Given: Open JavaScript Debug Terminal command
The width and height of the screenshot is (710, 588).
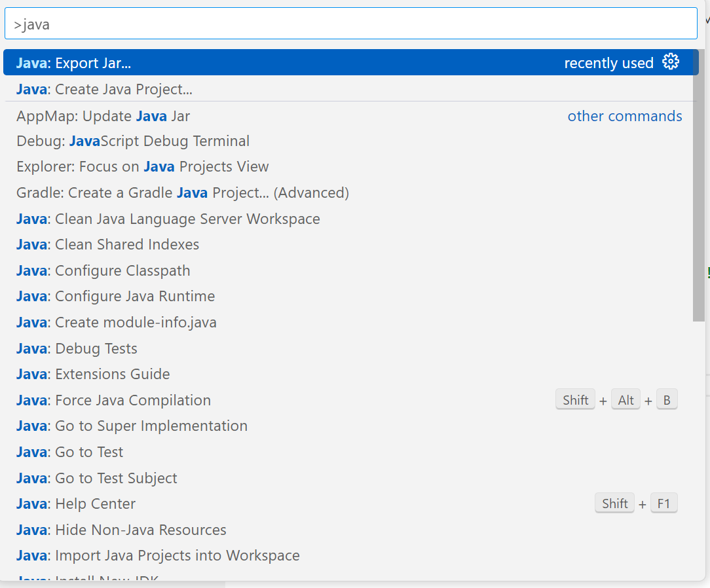Looking at the screenshot, I should tap(133, 141).
